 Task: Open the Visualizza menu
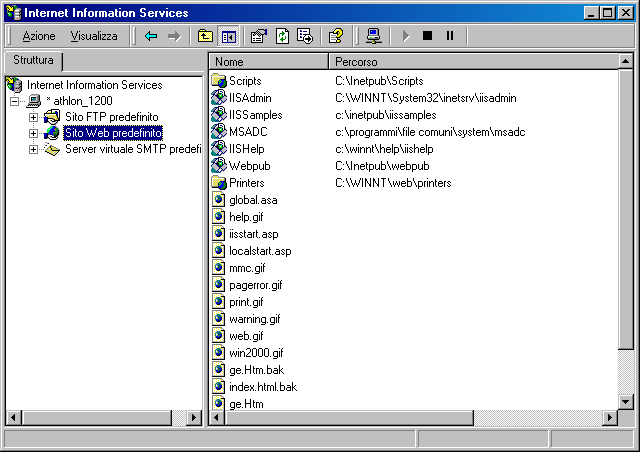(x=94, y=36)
